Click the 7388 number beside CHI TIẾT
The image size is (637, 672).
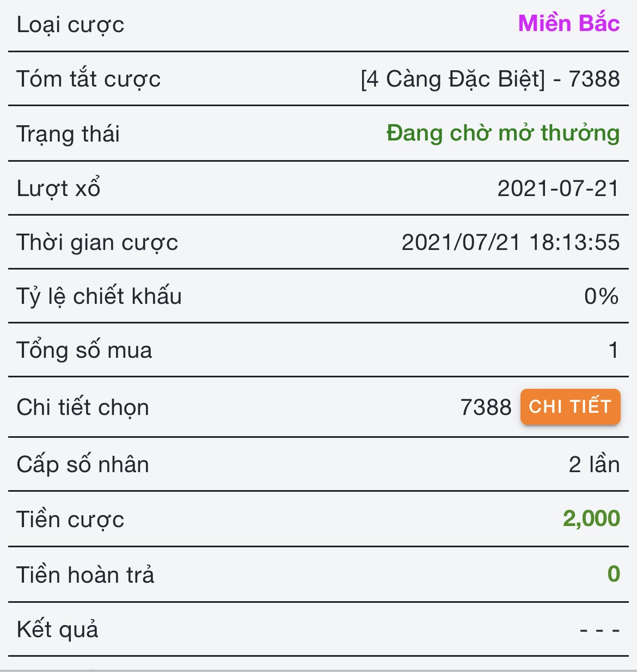tap(486, 407)
